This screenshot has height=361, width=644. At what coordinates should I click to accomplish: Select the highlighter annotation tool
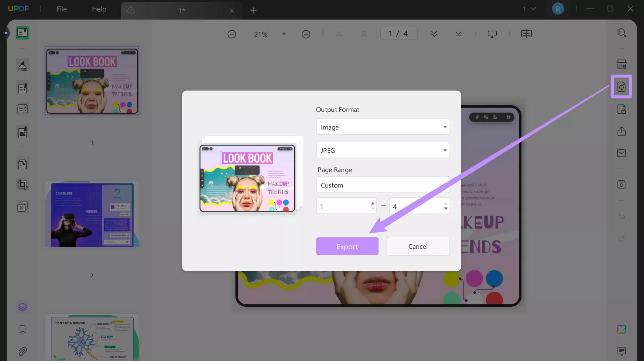coord(23,65)
